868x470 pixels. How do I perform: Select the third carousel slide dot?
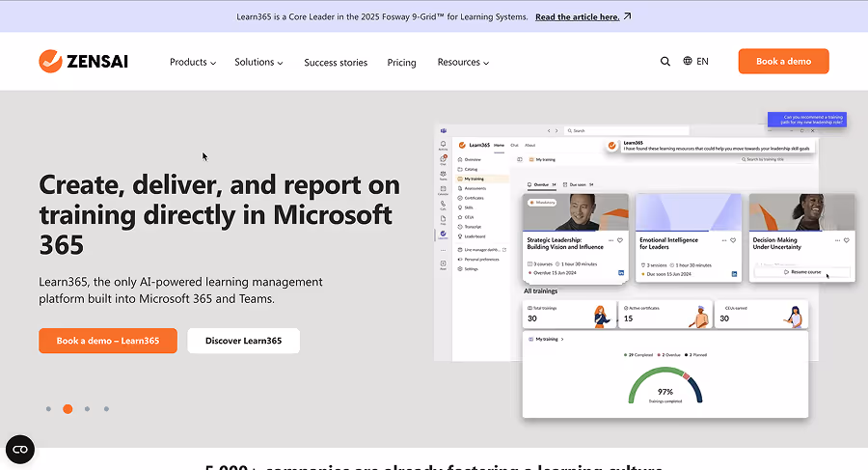[87, 409]
